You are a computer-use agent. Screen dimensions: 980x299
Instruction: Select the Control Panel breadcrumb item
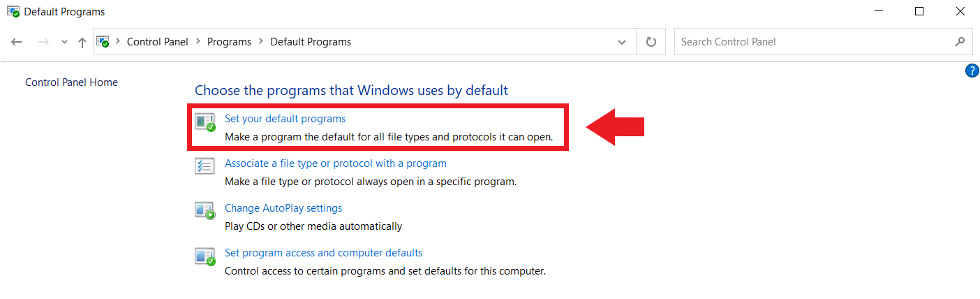(x=158, y=42)
